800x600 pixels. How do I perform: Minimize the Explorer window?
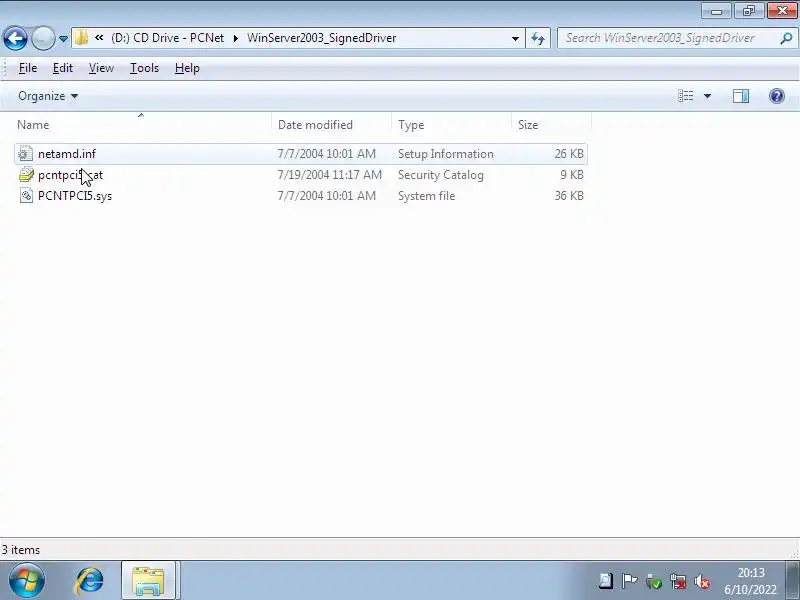click(x=716, y=11)
